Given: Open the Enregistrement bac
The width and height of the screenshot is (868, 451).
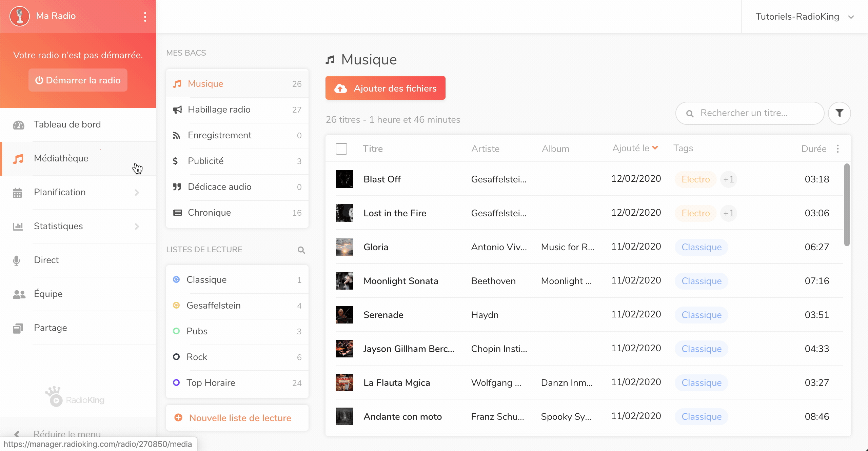Looking at the screenshot, I should point(237,135).
